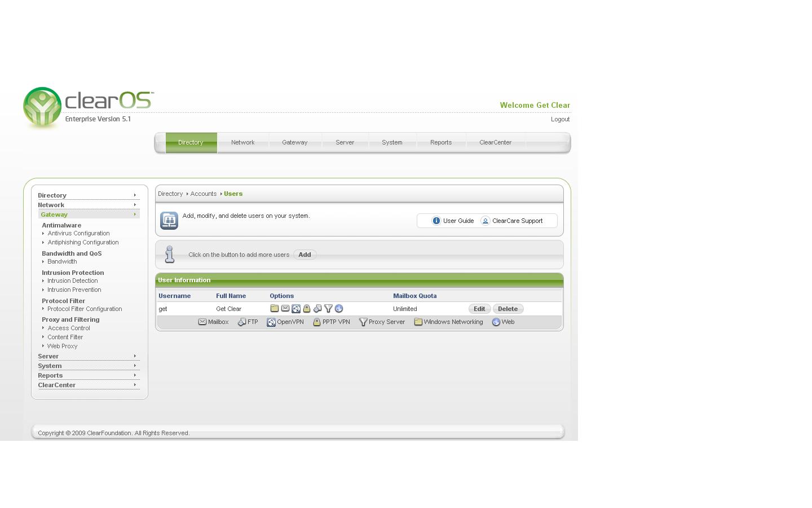Click the OpenVPN icon in get's row
812x508 pixels.
pos(296,309)
